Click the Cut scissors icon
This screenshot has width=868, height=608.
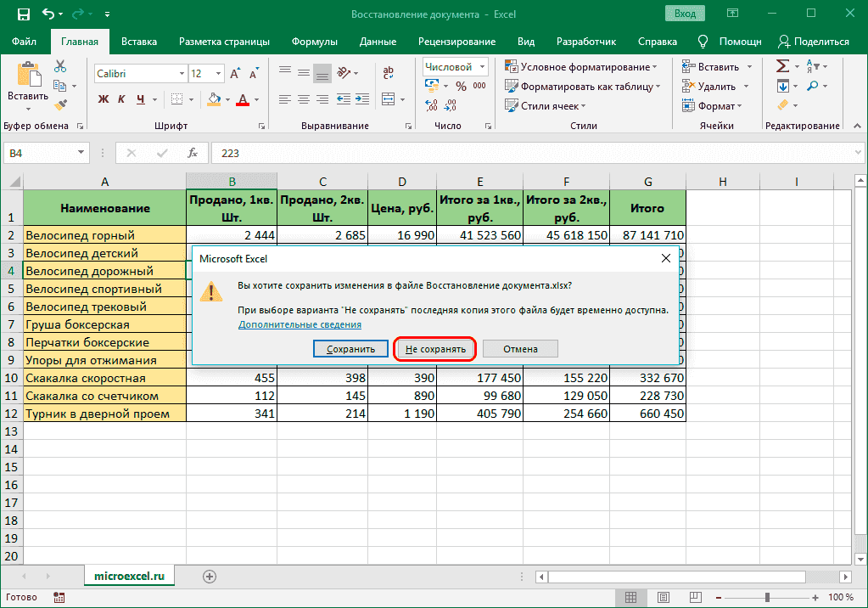[x=60, y=66]
